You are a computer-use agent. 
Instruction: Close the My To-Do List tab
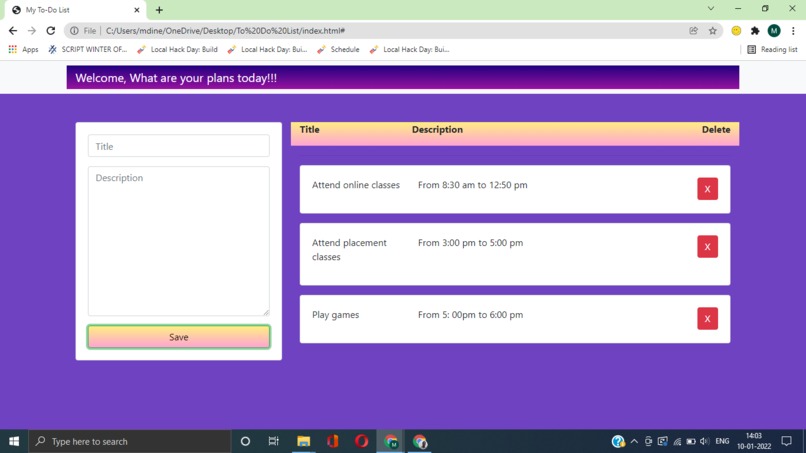[x=137, y=10]
